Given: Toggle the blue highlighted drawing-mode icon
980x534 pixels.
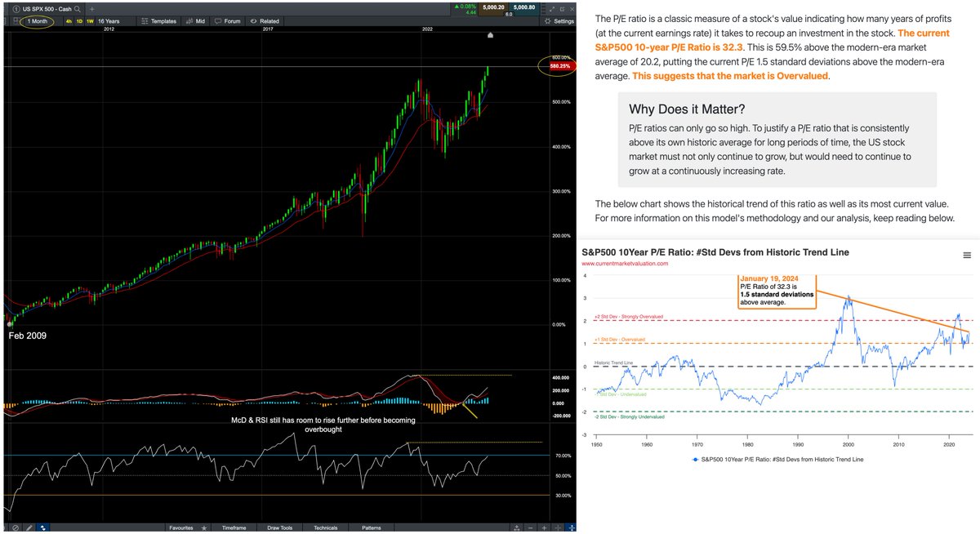Looking at the screenshot, I should tap(43, 527).
